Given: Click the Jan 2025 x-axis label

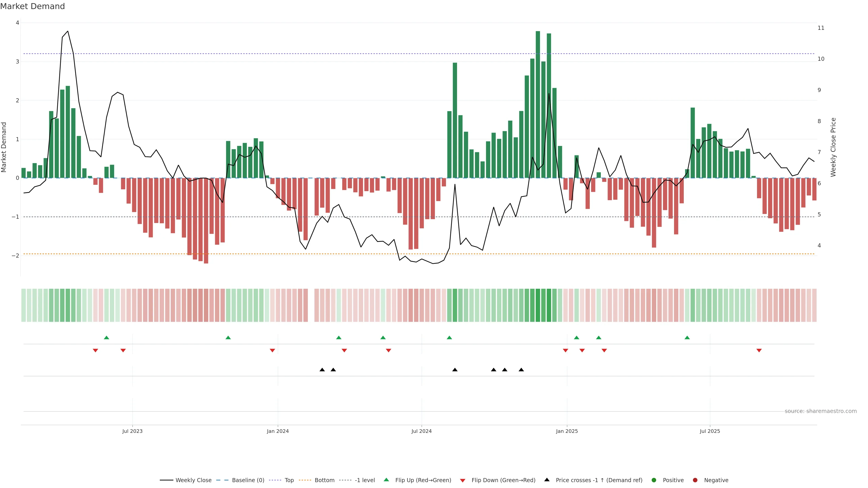Looking at the screenshot, I should click(567, 431).
